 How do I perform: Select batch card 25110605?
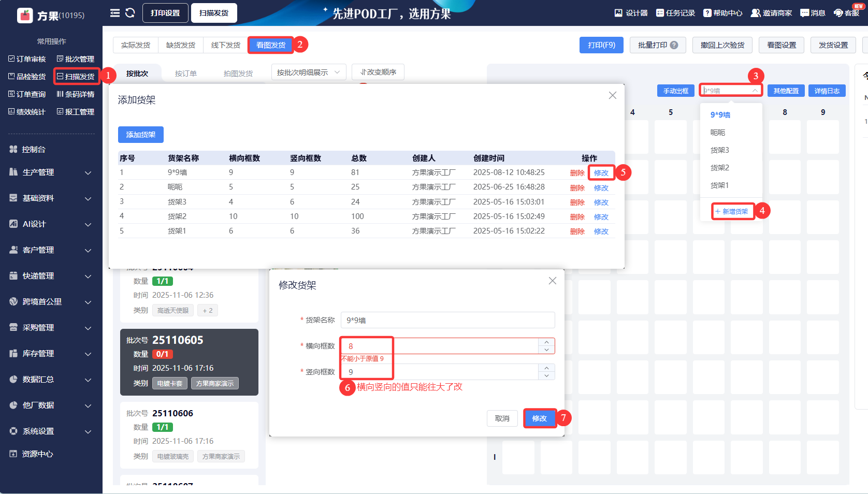pyautogui.click(x=189, y=362)
